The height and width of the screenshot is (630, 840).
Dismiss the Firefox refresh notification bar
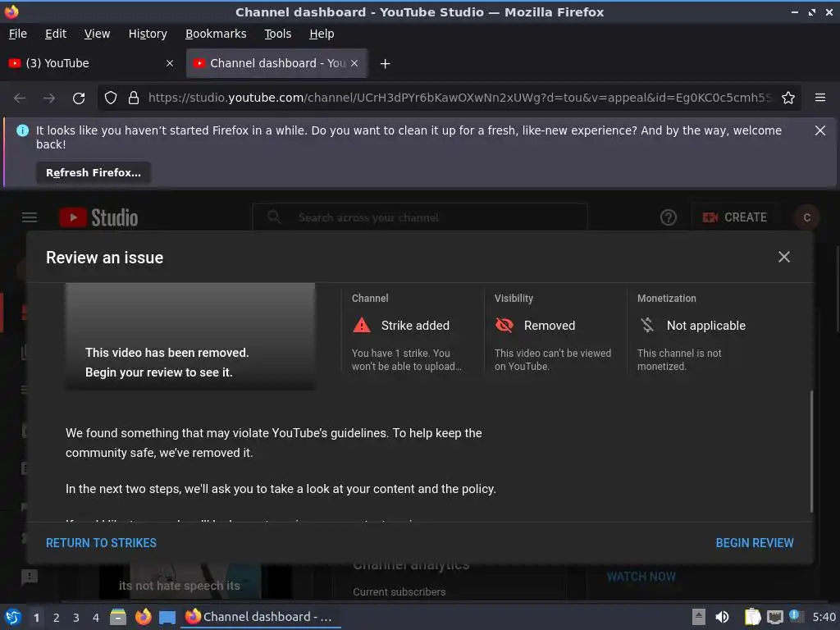coord(819,130)
